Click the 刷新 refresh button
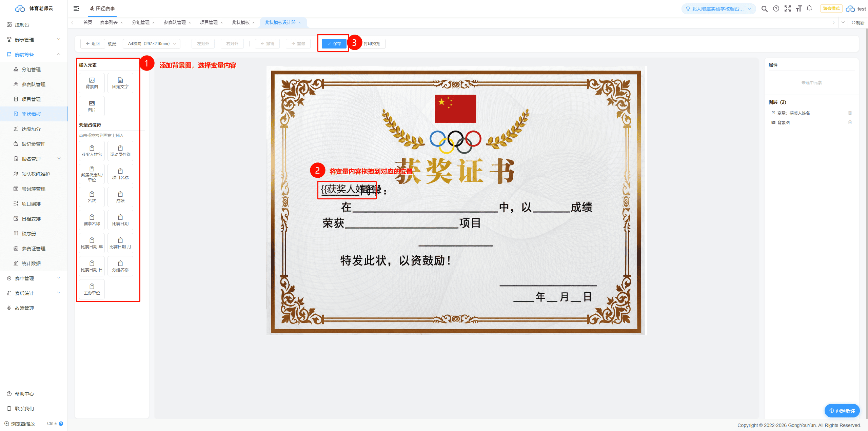The width and height of the screenshot is (868, 431). (858, 23)
